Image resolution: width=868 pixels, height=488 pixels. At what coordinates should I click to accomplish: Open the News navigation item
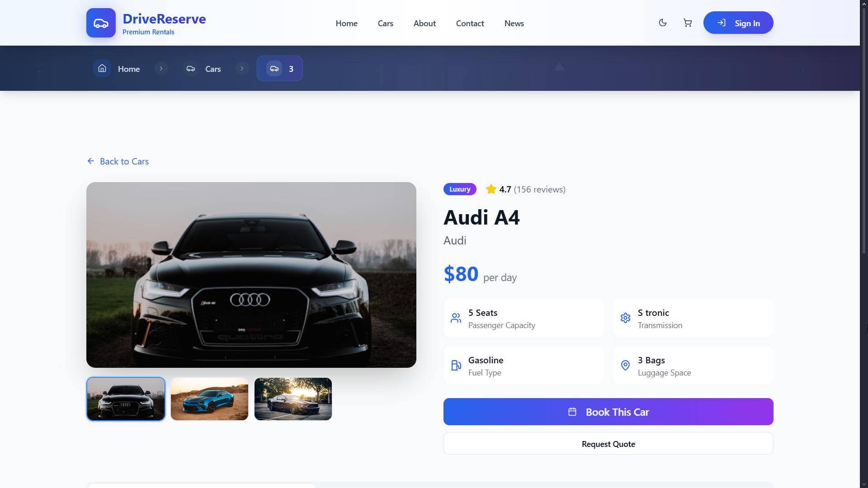514,23
